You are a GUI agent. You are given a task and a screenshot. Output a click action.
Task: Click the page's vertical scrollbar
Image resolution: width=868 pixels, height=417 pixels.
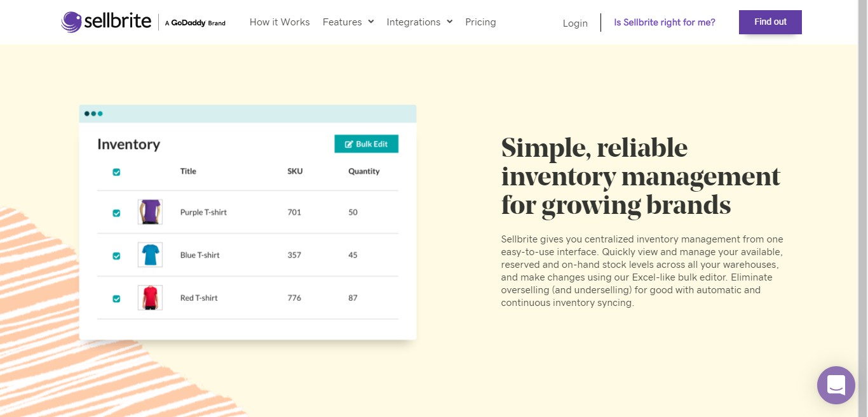click(x=863, y=208)
